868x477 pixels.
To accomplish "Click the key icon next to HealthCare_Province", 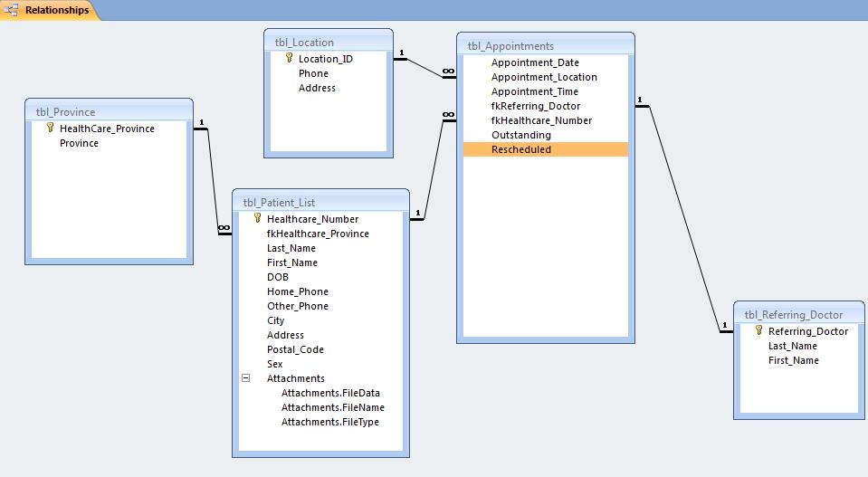I will [51, 128].
